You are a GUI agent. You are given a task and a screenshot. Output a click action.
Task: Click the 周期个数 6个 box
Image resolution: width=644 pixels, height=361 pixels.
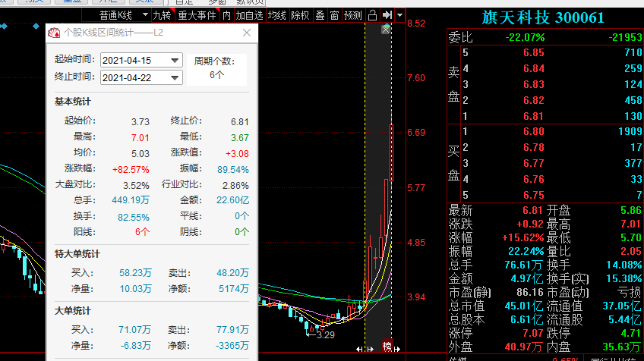(217, 69)
